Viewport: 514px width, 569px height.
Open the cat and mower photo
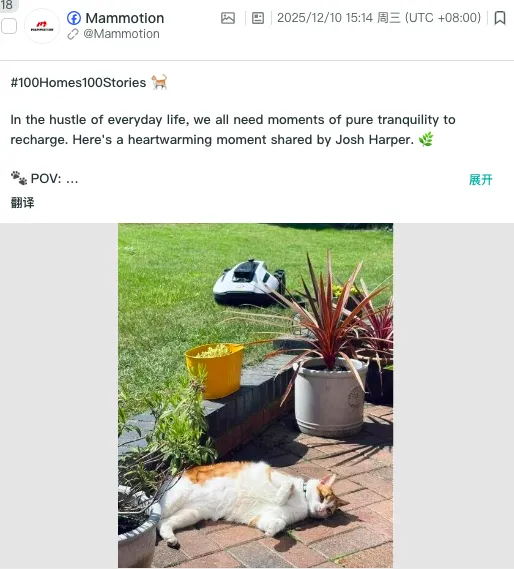pyautogui.click(x=256, y=395)
